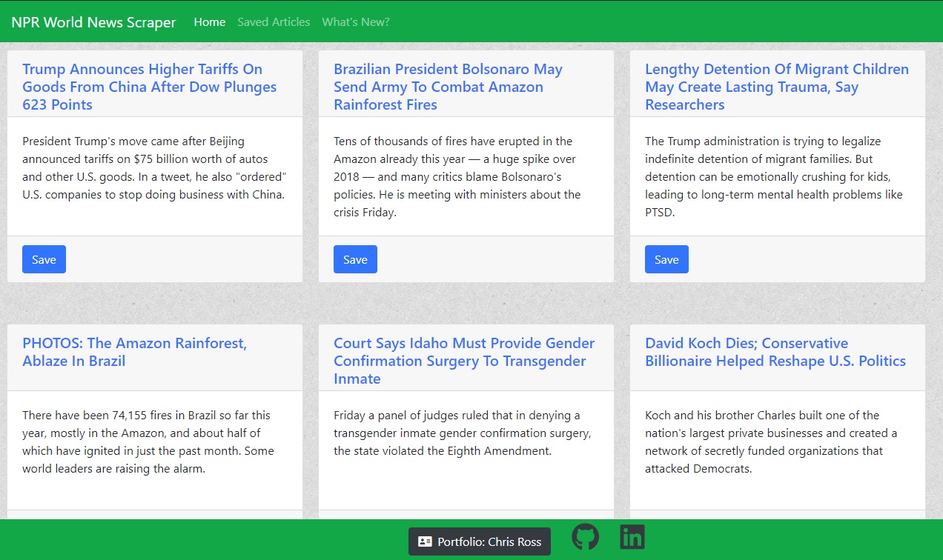Image resolution: width=943 pixels, height=560 pixels.
Task: Click the summary starting "There have been 74,155 fires"
Action: pos(148,442)
